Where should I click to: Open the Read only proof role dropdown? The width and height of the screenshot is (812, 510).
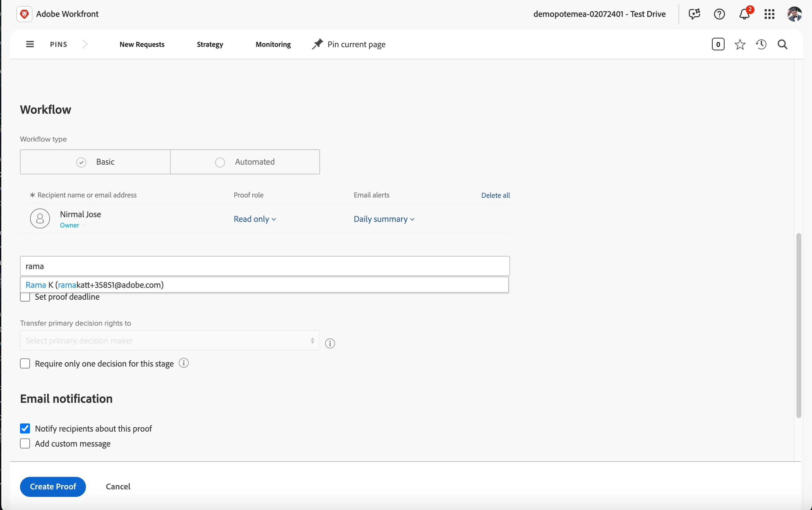point(255,219)
